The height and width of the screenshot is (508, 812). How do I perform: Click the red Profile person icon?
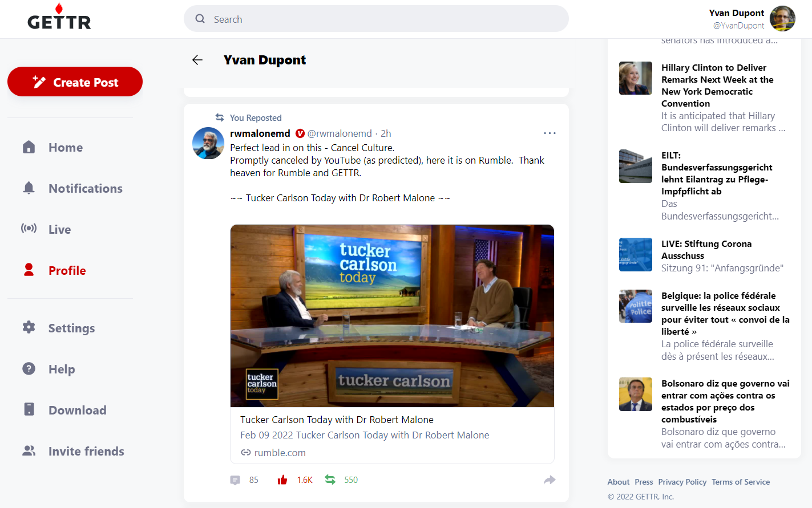(29, 270)
